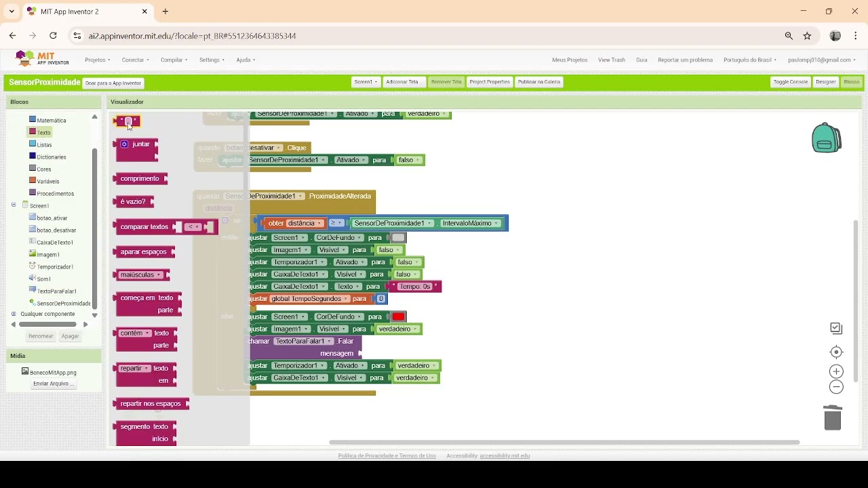
Task: Collapse the Screen1 tree node
Action: [14, 205]
